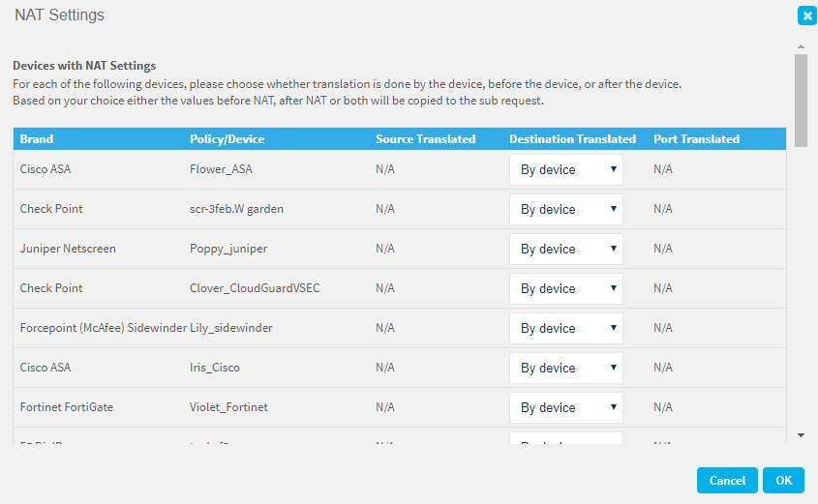Expand Destination Translated dropdown for Lily_sidewinder
818x504 pixels.
[565, 329]
